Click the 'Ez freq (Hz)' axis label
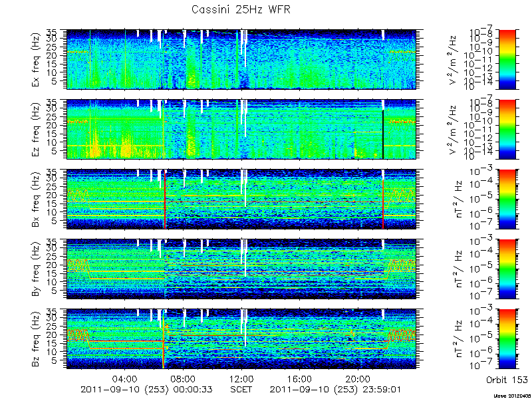 (35, 129)
